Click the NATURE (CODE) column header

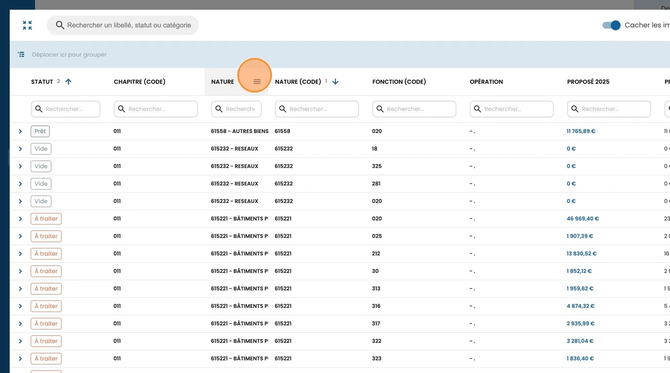coord(298,82)
